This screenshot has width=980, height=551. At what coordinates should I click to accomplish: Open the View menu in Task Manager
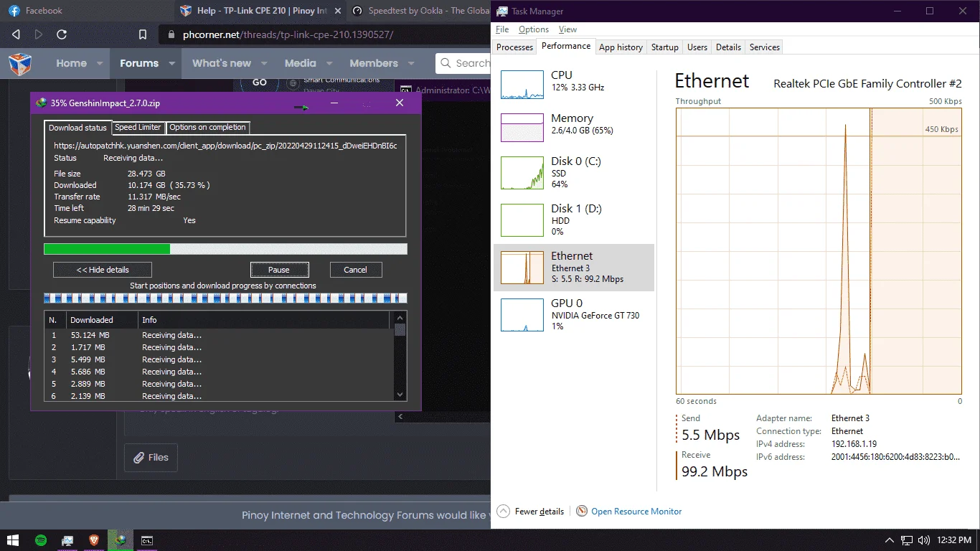coord(567,29)
